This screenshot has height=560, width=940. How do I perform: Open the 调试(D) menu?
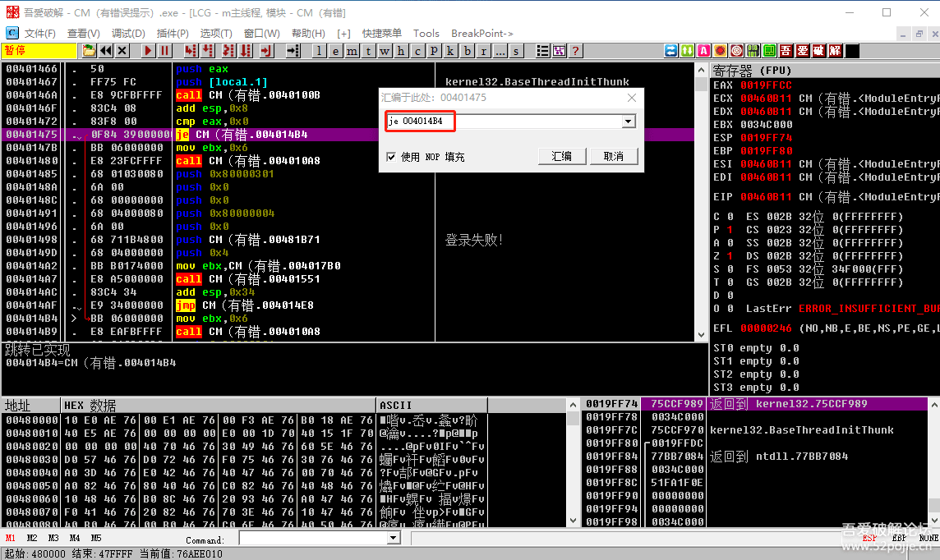tap(128, 34)
